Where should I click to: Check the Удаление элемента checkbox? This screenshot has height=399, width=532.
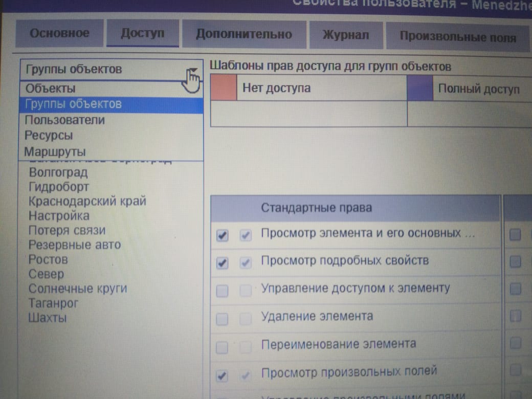pyautogui.click(x=222, y=319)
